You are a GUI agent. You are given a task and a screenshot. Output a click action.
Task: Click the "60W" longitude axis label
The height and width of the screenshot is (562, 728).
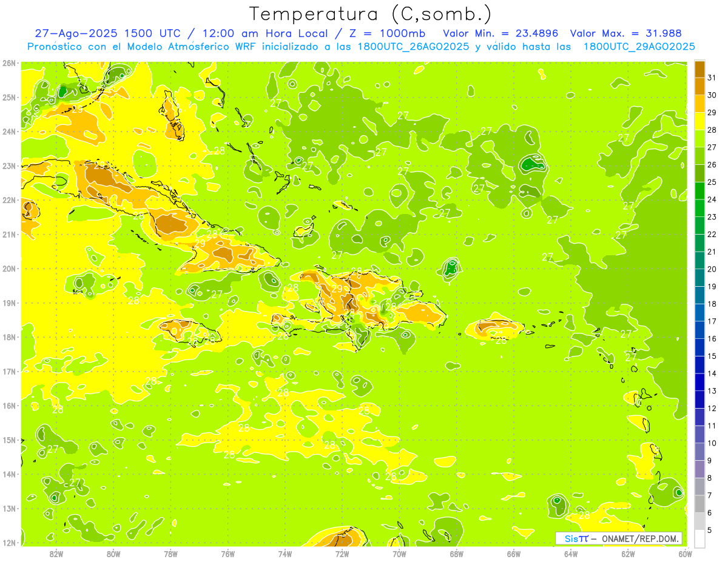coord(685,553)
